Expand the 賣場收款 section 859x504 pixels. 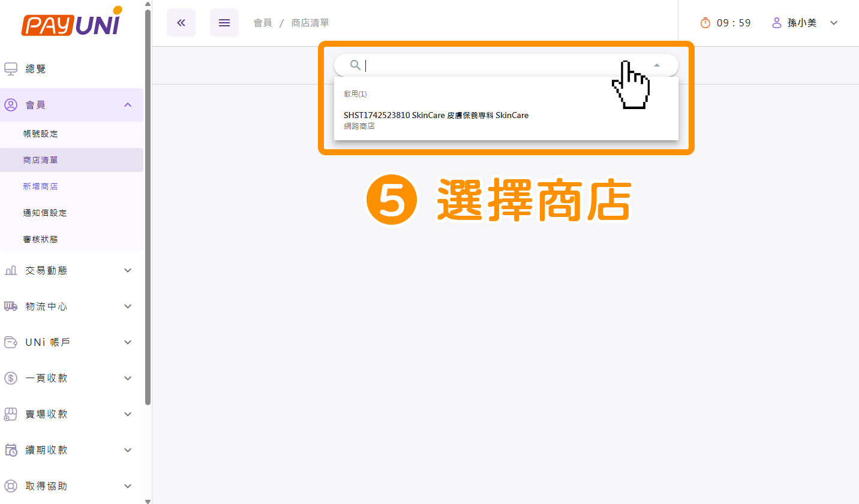click(128, 414)
